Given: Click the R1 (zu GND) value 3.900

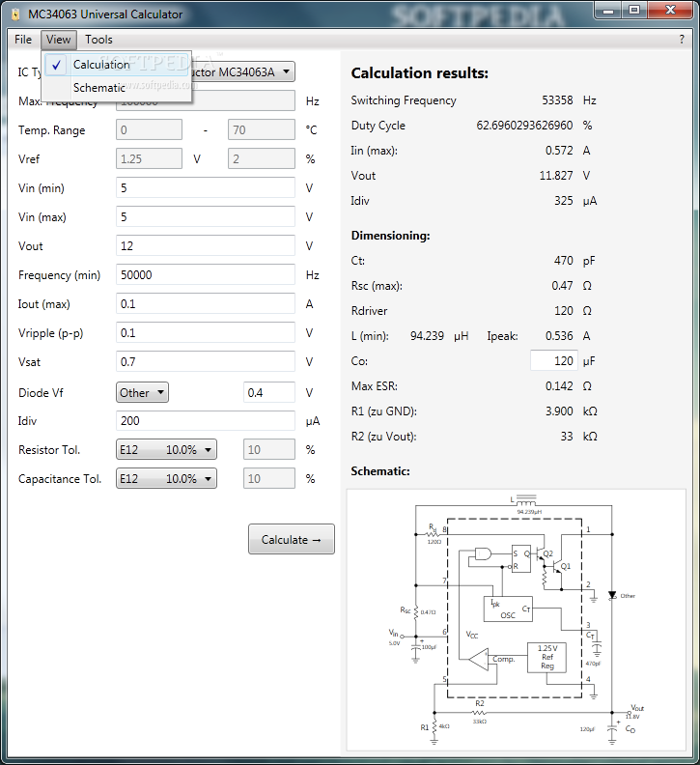Looking at the screenshot, I should tap(559, 411).
